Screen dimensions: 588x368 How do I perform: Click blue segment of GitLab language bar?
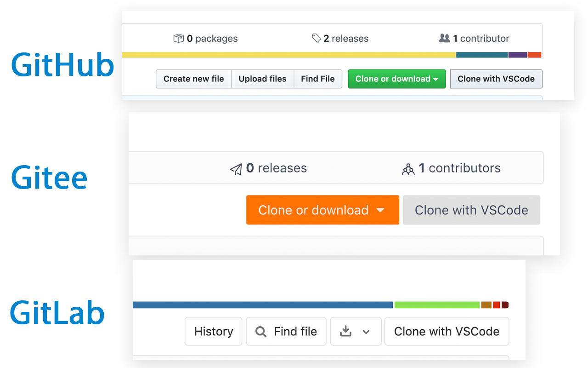point(263,305)
